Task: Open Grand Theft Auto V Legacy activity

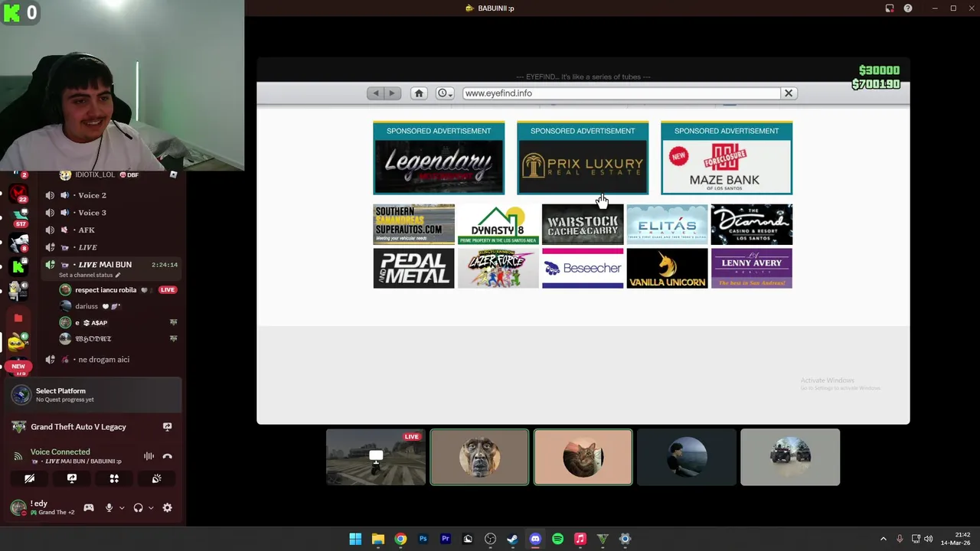Action: coord(78,427)
